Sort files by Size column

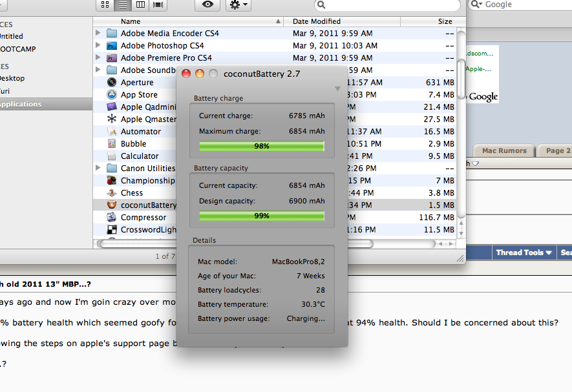pyautogui.click(x=429, y=21)
